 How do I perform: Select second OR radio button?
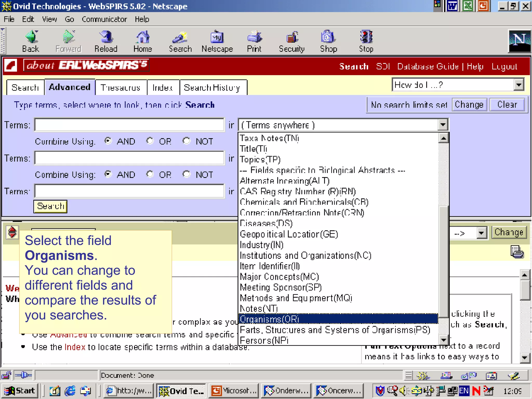(150, 174)
